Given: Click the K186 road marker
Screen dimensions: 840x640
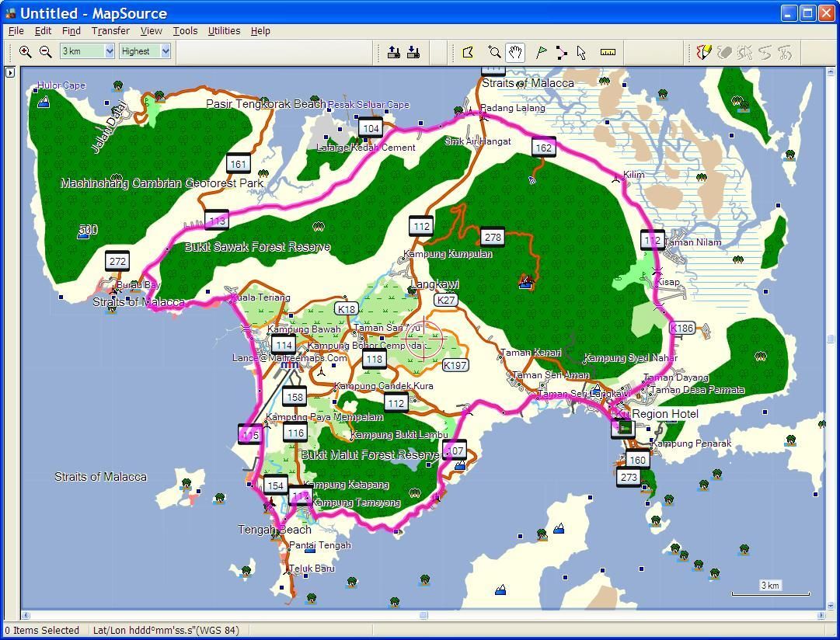Looking at the screenshot, I should pyautogui.click(x=681, y=328).
